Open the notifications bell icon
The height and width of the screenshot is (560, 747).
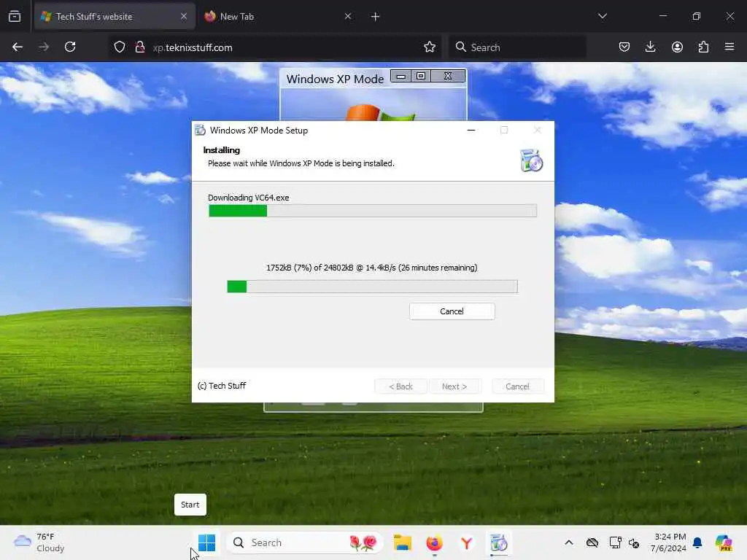(697, 542)
